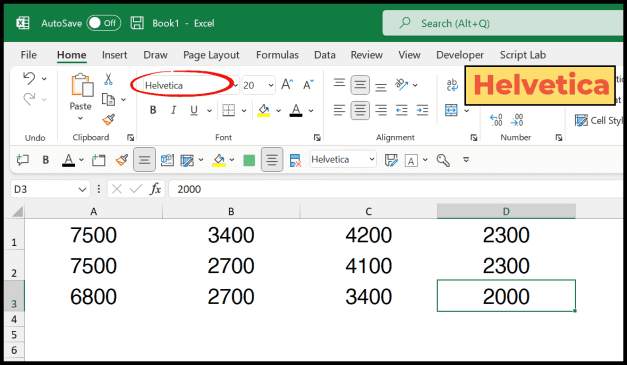Click the Cell Styles button

coord(599,120)
